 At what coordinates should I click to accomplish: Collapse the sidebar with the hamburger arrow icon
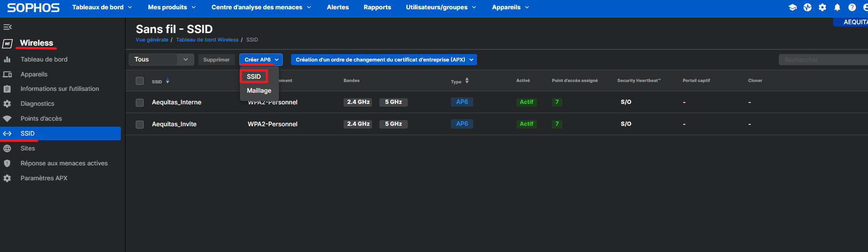pyautogui.click(x=7, y=27)
